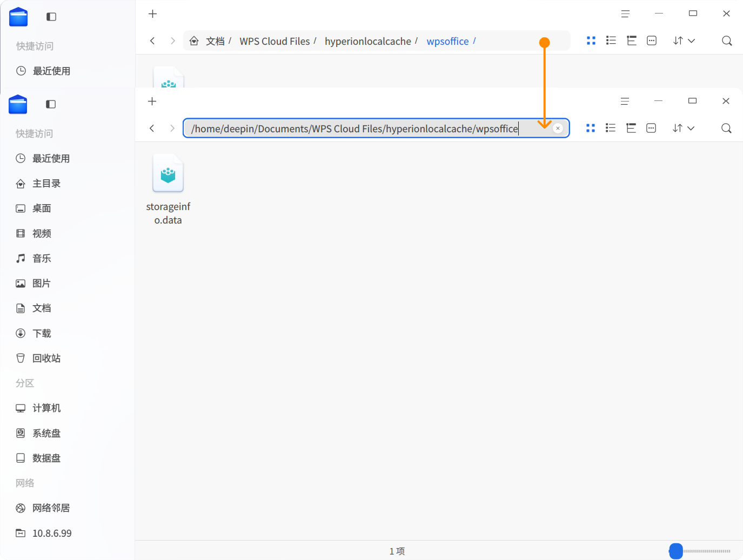Go back in the front window
Viewport: 743px width, 560px height.
(152, 128)
